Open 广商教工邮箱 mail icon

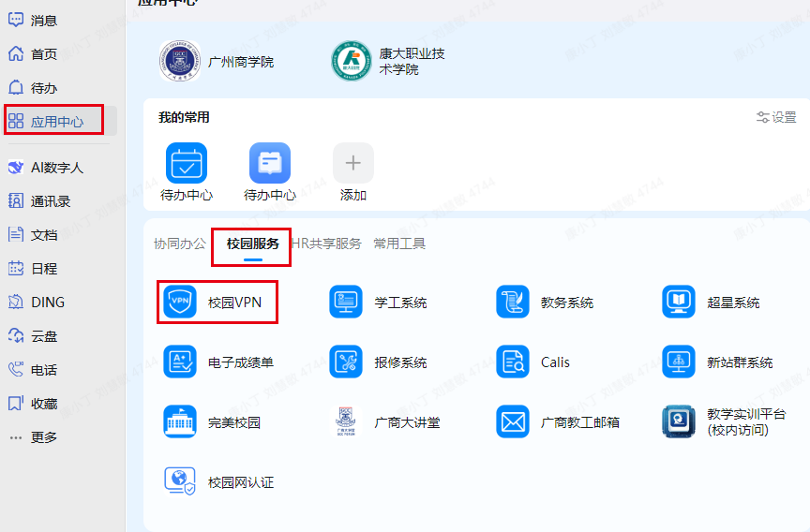coord(513,422)
